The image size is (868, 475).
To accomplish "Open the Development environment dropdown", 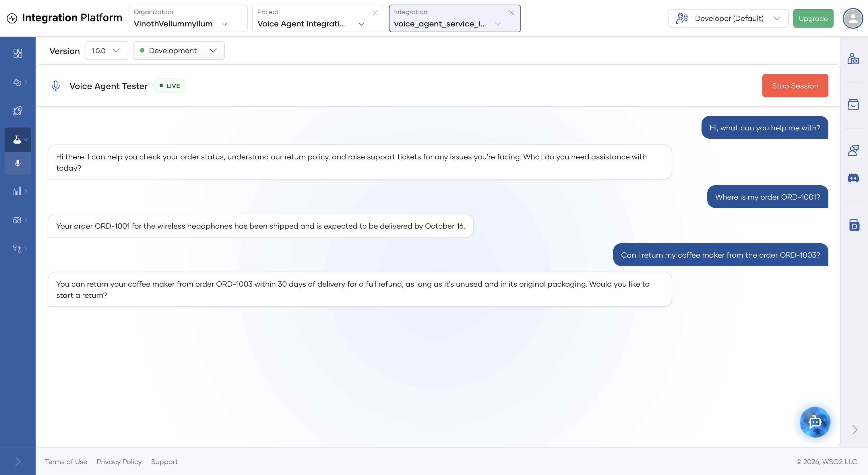I will pyautogui.click(x=179, y=51).
